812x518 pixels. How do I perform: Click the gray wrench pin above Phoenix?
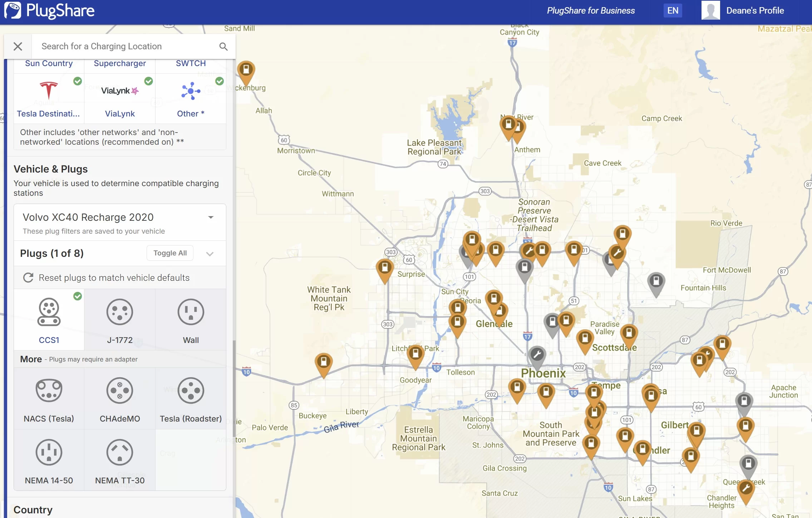(537, 356)
